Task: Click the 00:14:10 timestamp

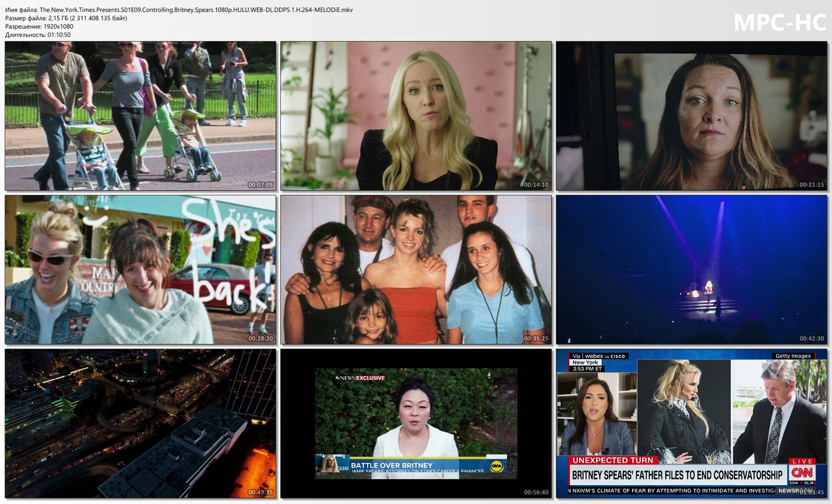Action: (536, 185)
